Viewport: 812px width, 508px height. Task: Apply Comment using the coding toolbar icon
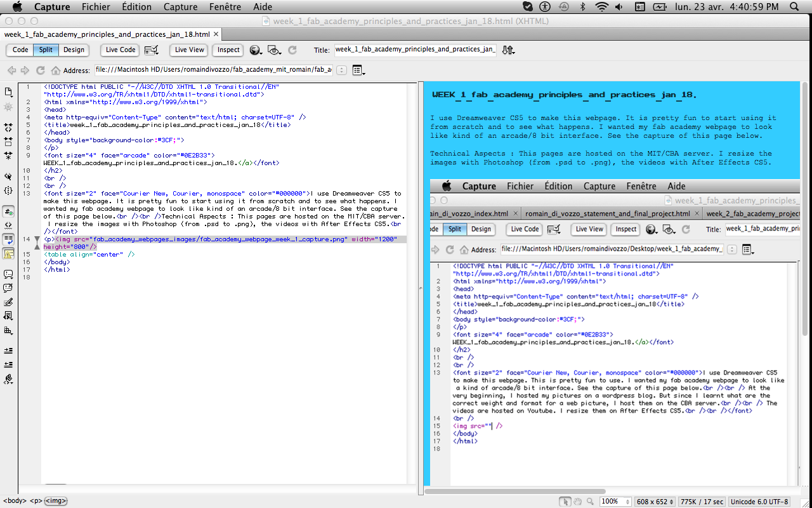[9, 273]
